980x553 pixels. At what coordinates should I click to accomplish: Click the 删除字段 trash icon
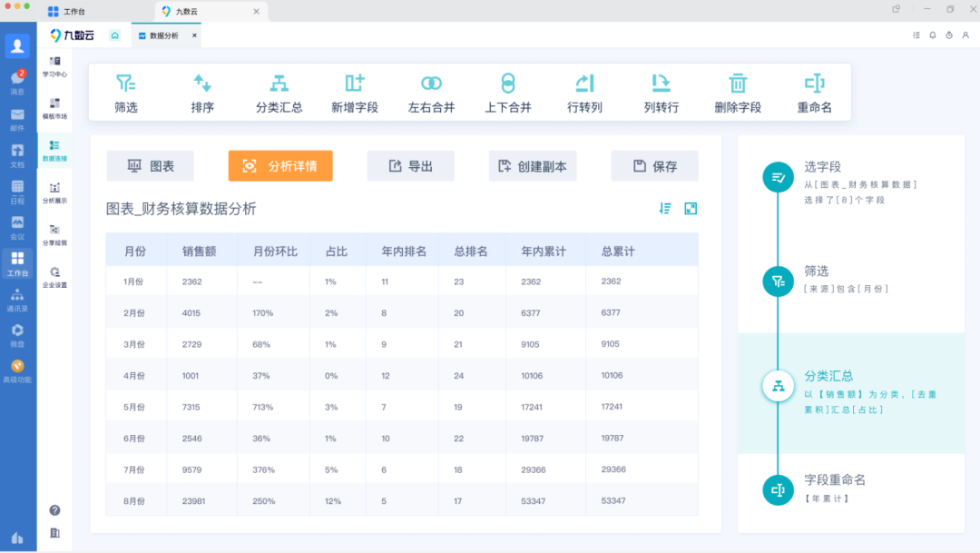738,84
